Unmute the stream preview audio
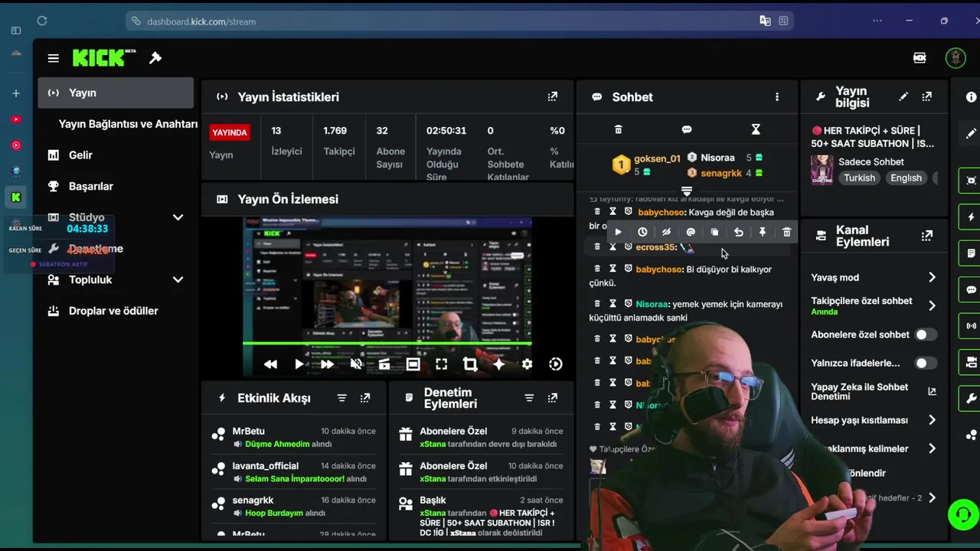The height and width of the screenshot is (551, 980). [x=356, y=364]
